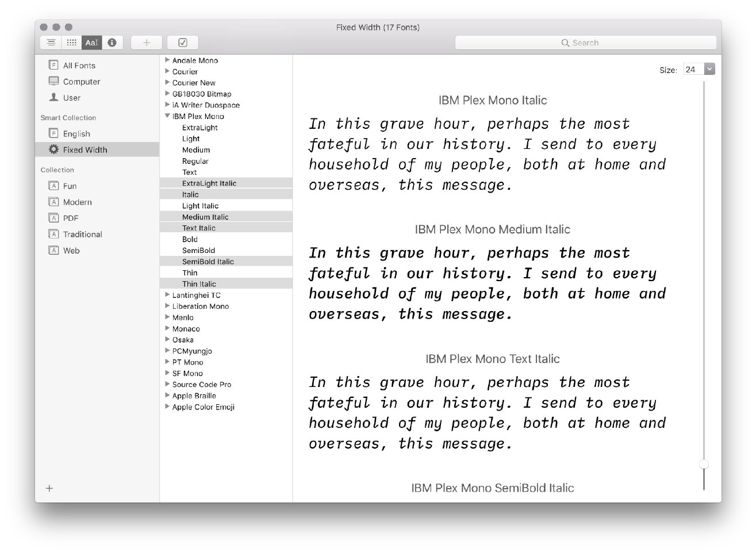This screenshot has width=756, height=552.
Task: Collapse the IBM Plex Mono family
Action: 167,116
